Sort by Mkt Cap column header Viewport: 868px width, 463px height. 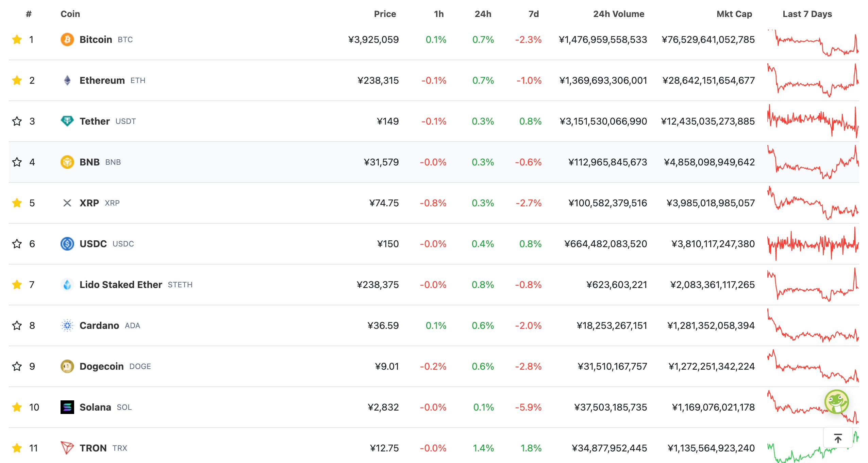tap(734, 14)
